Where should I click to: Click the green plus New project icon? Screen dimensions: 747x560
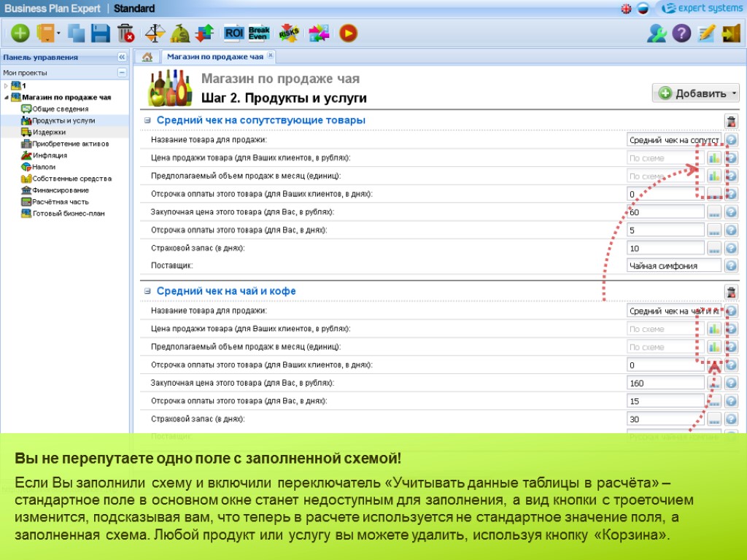click(x=20, y=34)
